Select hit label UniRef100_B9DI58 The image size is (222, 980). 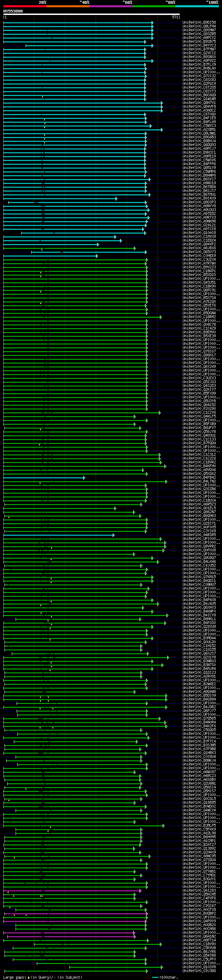pyautogui.click(x=199, y=23)
